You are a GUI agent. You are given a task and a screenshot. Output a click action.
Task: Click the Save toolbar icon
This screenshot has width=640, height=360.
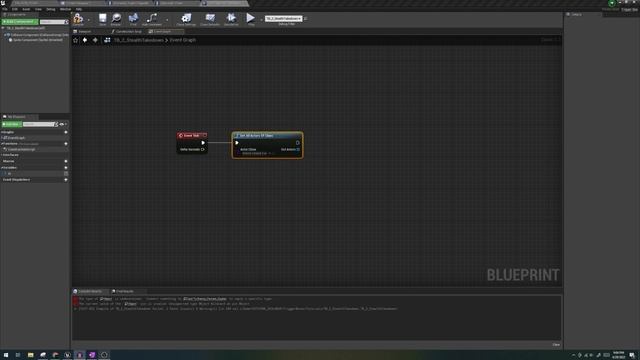pos(102,19)
